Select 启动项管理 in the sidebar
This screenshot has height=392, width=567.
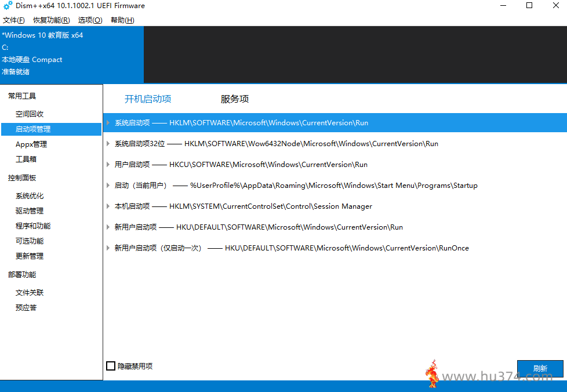coord(52,129)
